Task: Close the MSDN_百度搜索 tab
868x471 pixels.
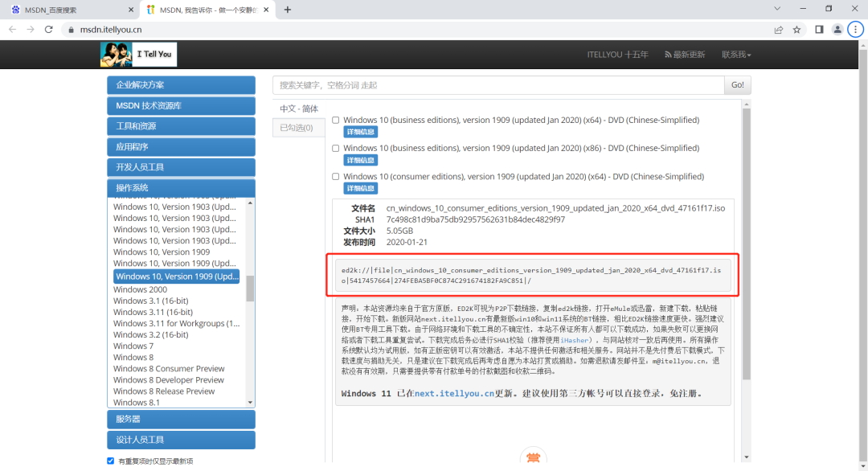Action: click(x=131, y=10)
